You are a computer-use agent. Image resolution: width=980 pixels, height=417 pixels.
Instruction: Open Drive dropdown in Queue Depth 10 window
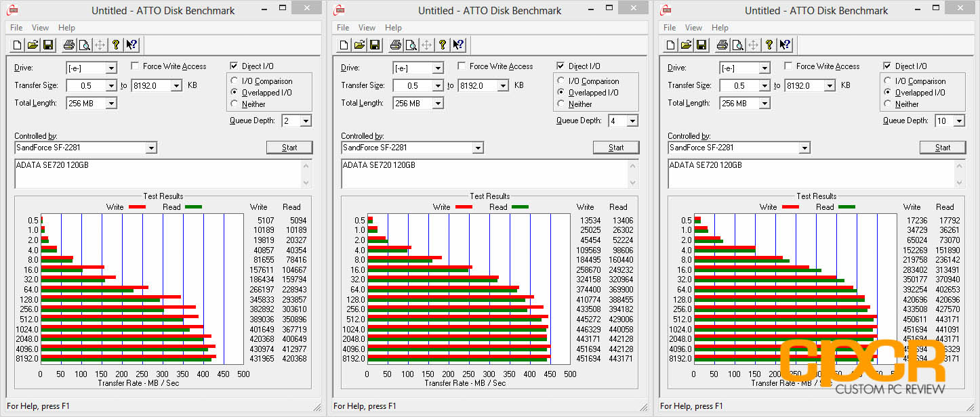point(764,68)
